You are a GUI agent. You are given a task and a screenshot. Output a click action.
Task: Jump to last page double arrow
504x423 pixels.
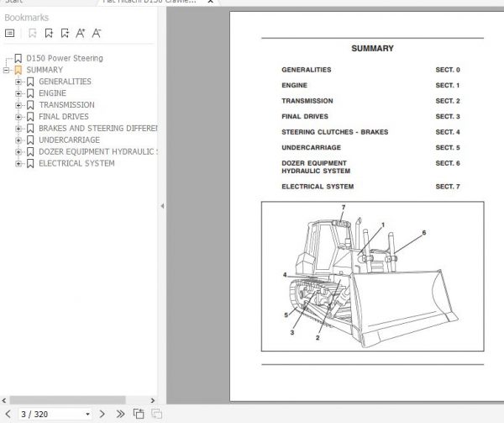[120, 414]
